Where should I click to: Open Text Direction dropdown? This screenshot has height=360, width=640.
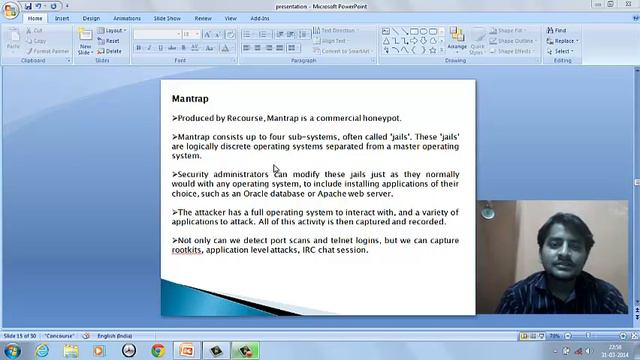pos(336,31)
